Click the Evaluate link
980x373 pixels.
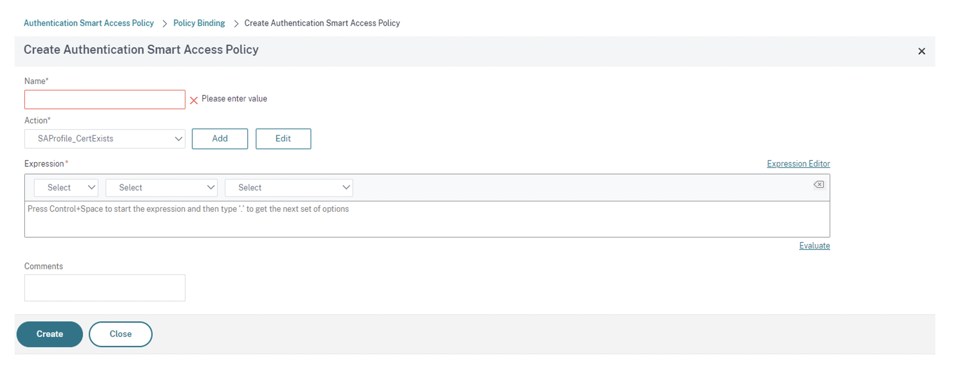point(814,246)
